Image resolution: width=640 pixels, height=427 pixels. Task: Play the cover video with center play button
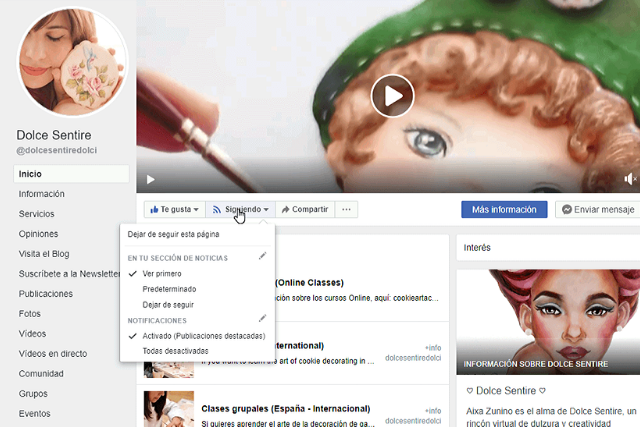(x=392, y=96)
